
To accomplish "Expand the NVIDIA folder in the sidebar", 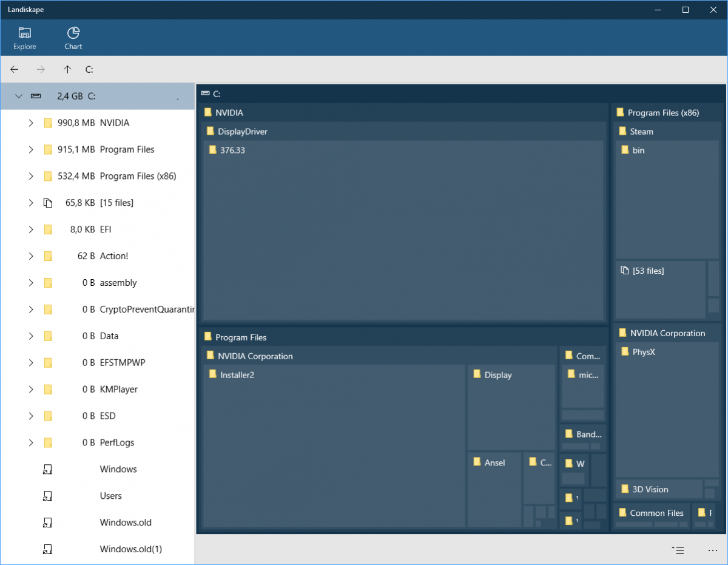I will (30, 123).
